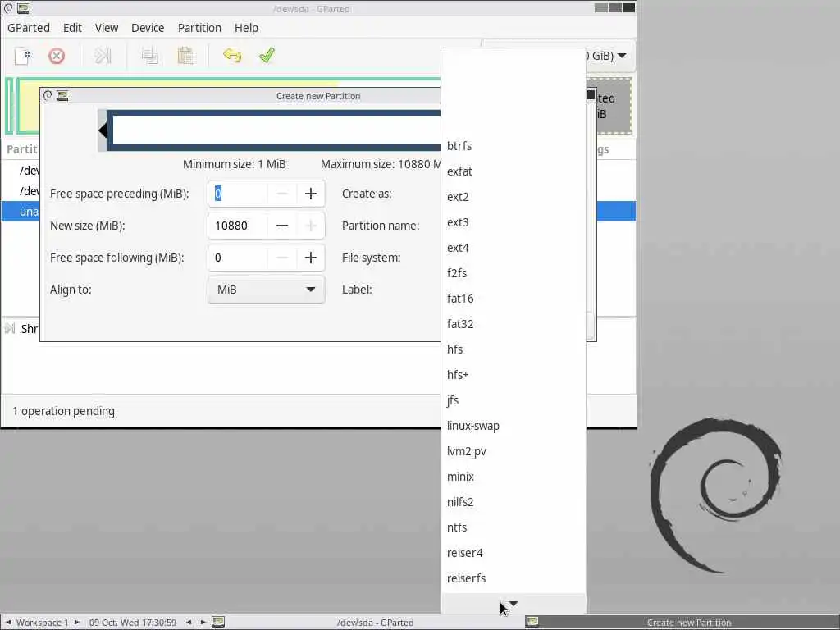Select reiserfs from the list
Viewport: 840px width, 630px height.
(514, 578)
